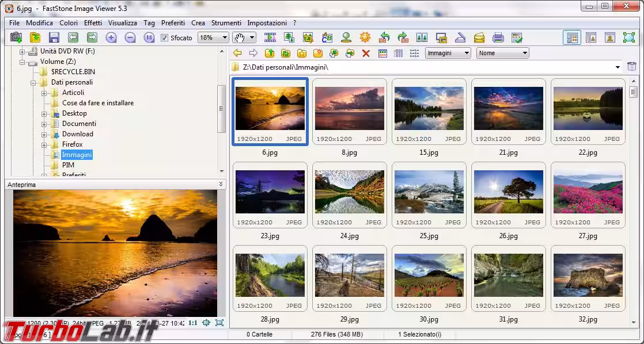Open the Nome sort order dropdown
This screenshot has height=344, width=644.
tap(502, 53)
